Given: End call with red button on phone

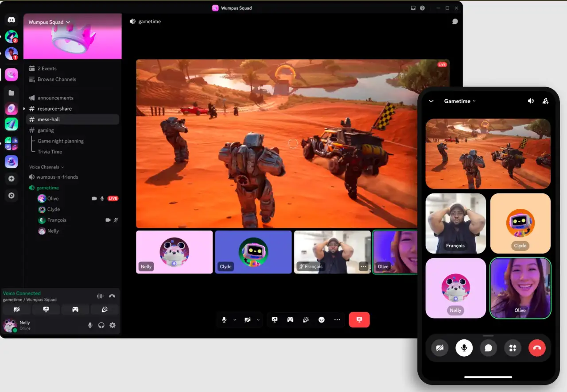Looking at the screenshot, I should point(537,348).
